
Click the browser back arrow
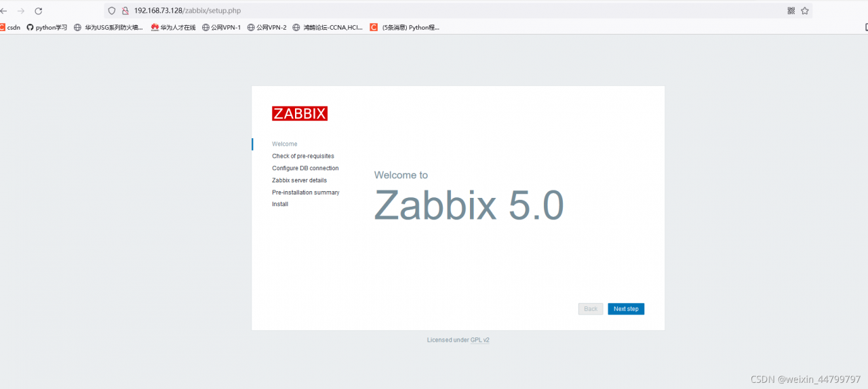(3, 11)
